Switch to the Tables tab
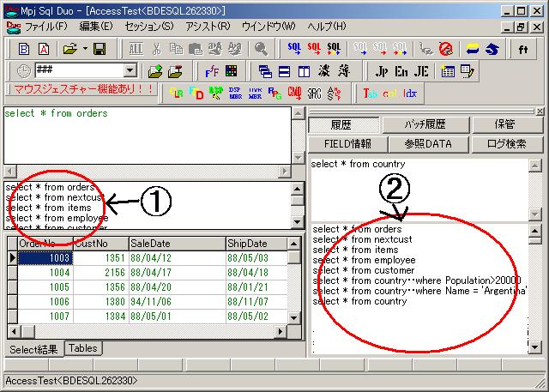The image size is (549, 392). click(x=83, y=348)
